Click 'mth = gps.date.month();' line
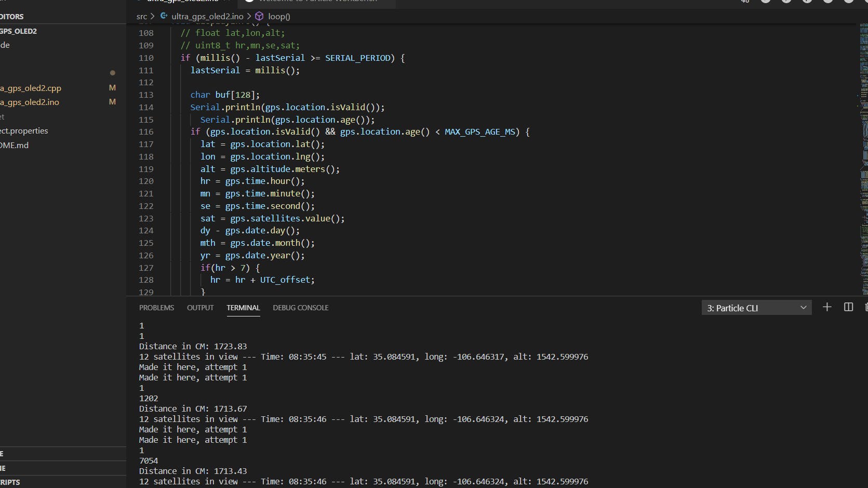Image resolution: width=868 pixels, height=488 pixels. 258,243
